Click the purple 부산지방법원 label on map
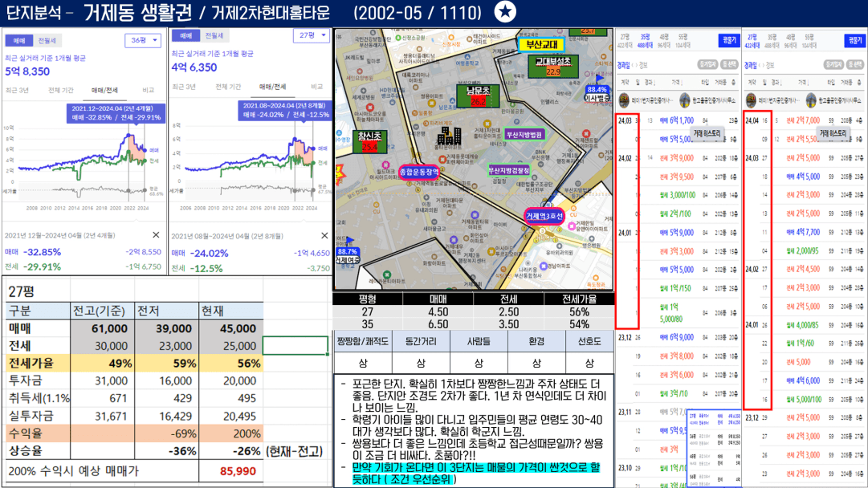Image resolution: width=868 pixels, height=488 pixels. click(x=524, y=135)
